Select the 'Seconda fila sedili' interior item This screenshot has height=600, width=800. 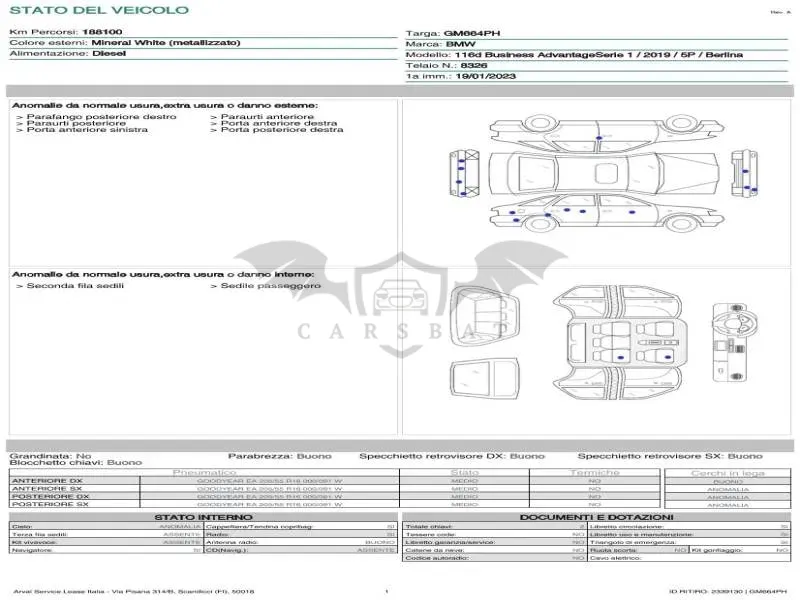coord(70,286)
